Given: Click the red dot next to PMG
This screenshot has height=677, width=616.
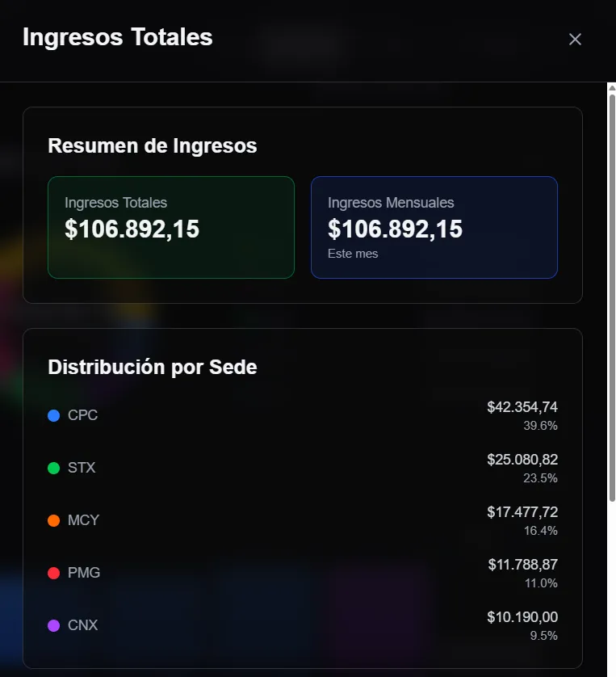Looking at the screenshot, I should [52, 573].
